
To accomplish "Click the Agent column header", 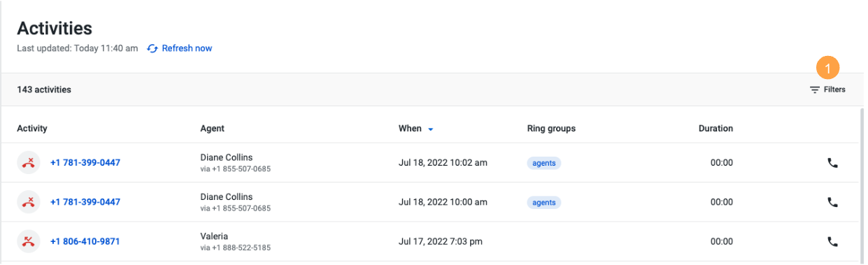I will [212, 129].
